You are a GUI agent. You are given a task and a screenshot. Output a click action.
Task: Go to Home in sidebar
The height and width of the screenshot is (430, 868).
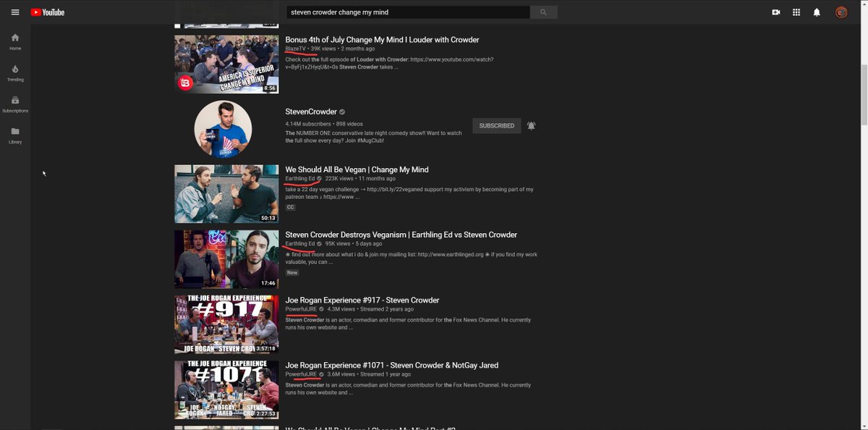pyautogui.click(x=15, y=42)
